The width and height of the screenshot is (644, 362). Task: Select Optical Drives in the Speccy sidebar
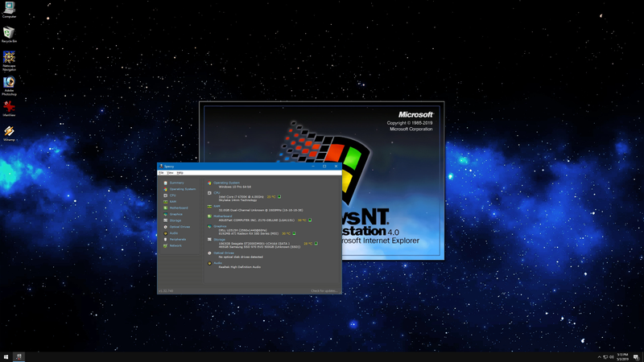pos(180,227)
